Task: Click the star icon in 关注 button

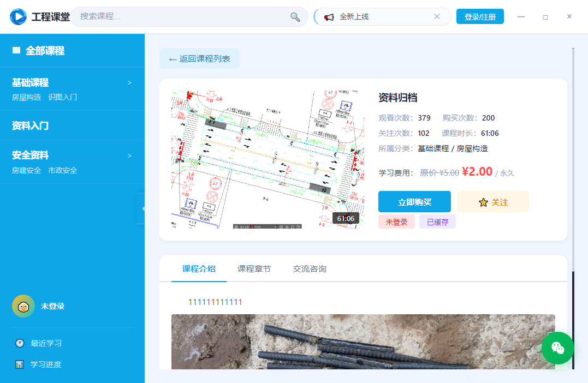Action: [483, 203]
